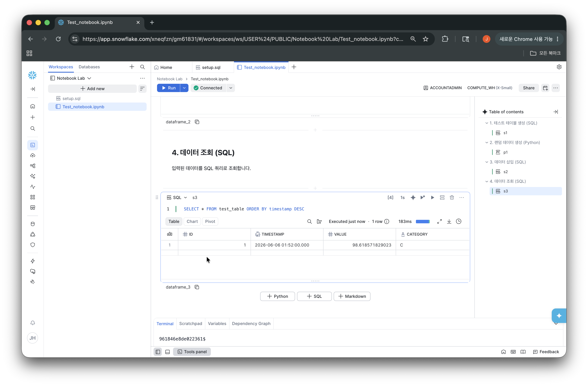Switch to the Chart view tab
Viewport: 588px width, 386px height.
[192, 221]
